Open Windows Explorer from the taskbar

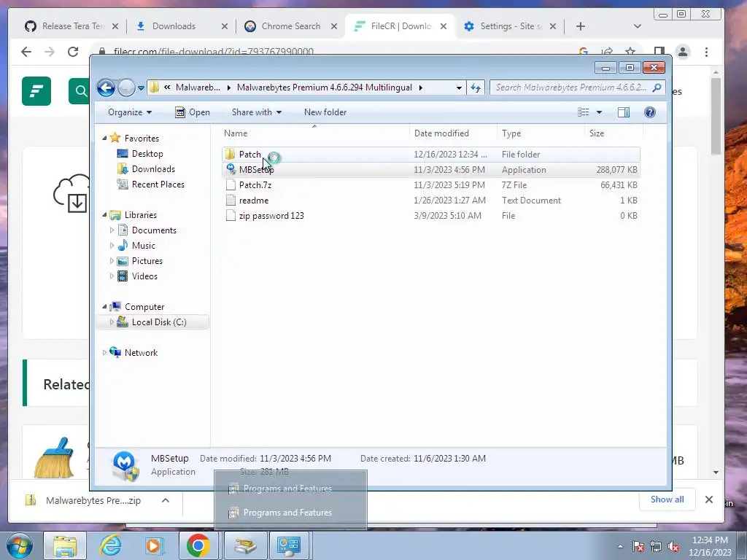click(x=65, y=545)
